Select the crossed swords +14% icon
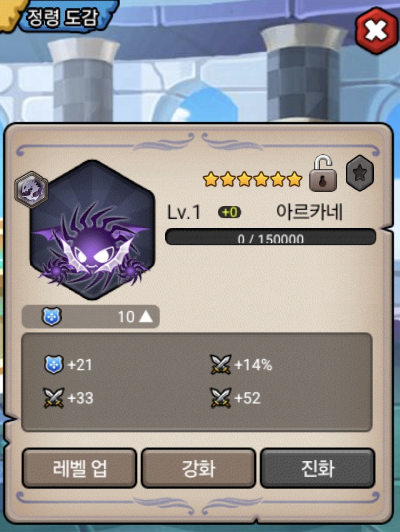This screenshot has width=400, height=532. [221, 364]
